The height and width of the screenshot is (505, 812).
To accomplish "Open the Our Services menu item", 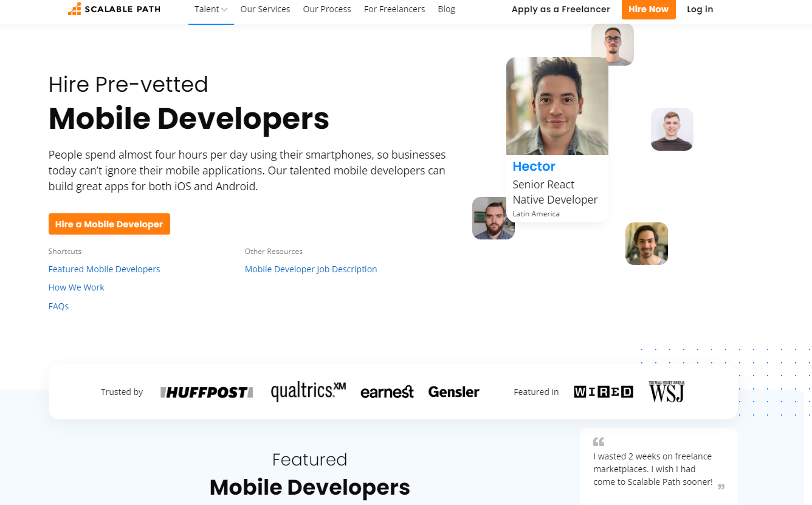I will click(265, 9).
